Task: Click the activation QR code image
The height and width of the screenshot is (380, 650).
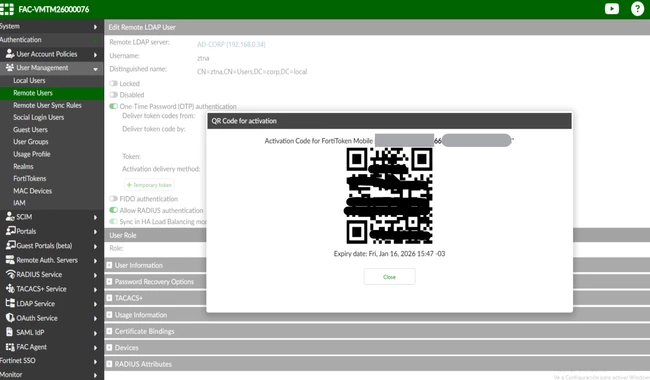Action: pyautogui.click(x=389, y=196)
